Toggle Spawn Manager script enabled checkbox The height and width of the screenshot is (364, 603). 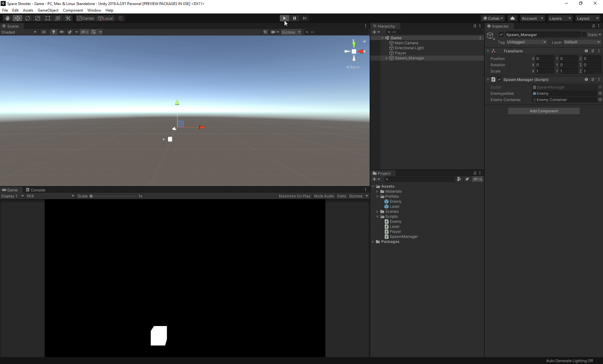(499, 80)
